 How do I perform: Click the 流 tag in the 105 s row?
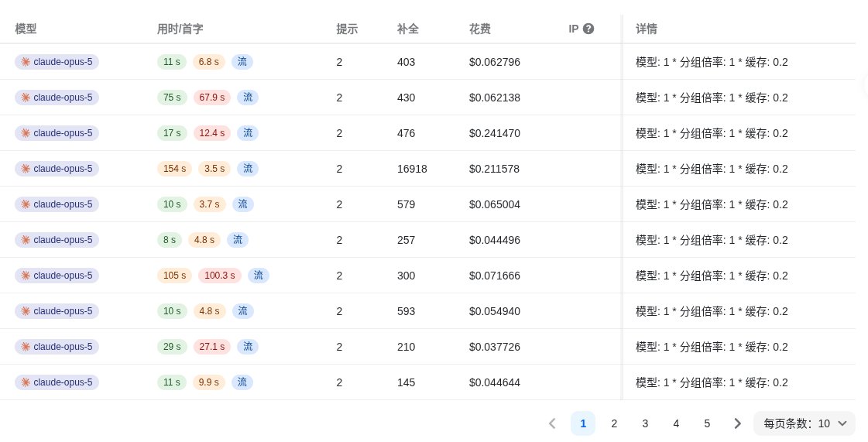coord(259,276)
